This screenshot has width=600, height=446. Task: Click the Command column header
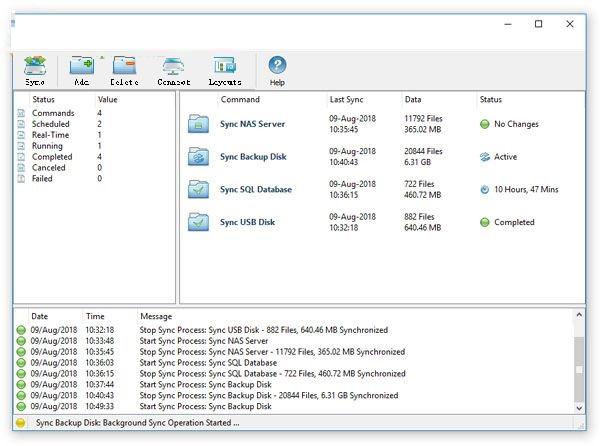[240, 100]
